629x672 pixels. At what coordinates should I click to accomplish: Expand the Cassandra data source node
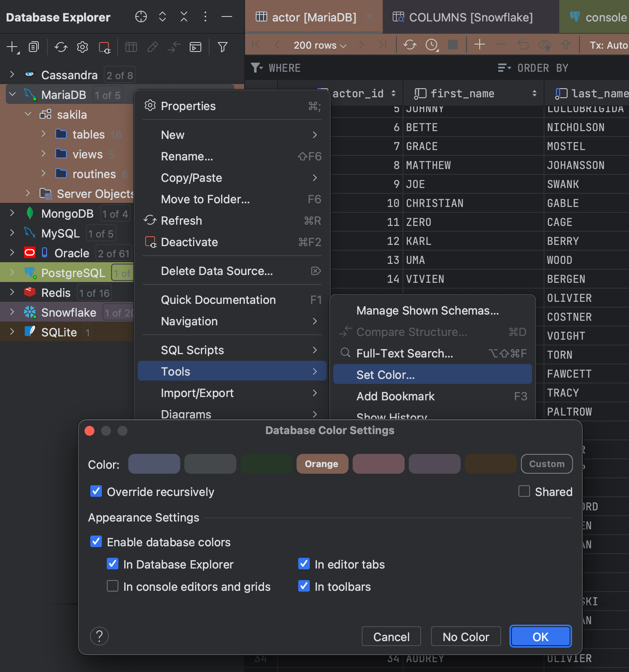[x=12, y=75]
